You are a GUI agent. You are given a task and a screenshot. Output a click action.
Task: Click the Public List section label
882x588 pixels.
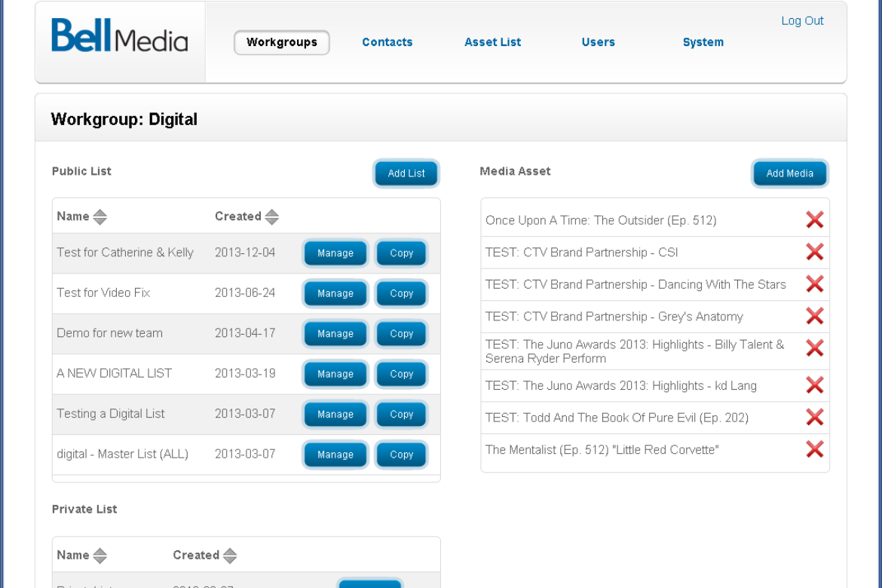pyautogui.click(x=81, y=171)
